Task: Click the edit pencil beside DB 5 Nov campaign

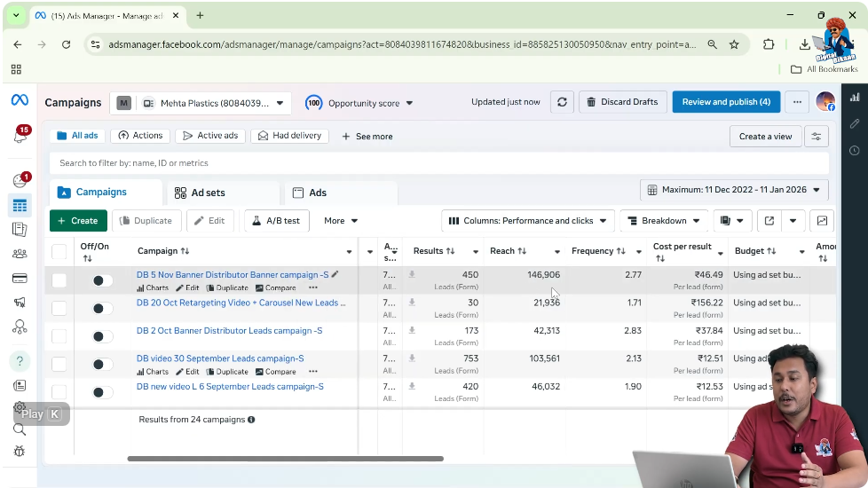Action: [335, 274]
